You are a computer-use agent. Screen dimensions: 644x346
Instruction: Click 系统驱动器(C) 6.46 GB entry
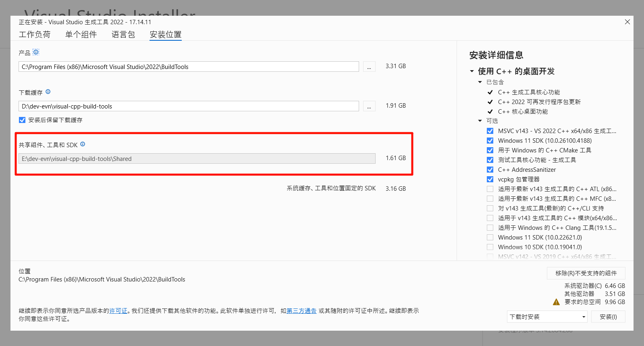pyautogui.click(x=594, y=286)
